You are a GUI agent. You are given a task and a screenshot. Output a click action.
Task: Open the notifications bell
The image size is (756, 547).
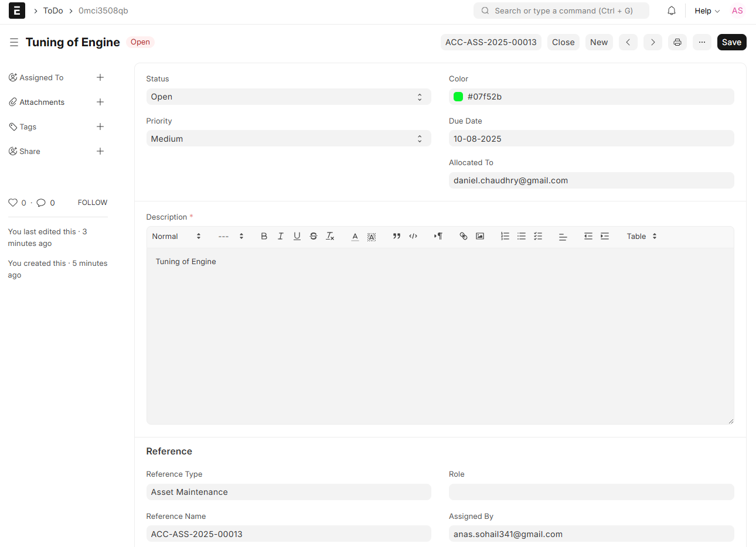click(x=672, y=11)
